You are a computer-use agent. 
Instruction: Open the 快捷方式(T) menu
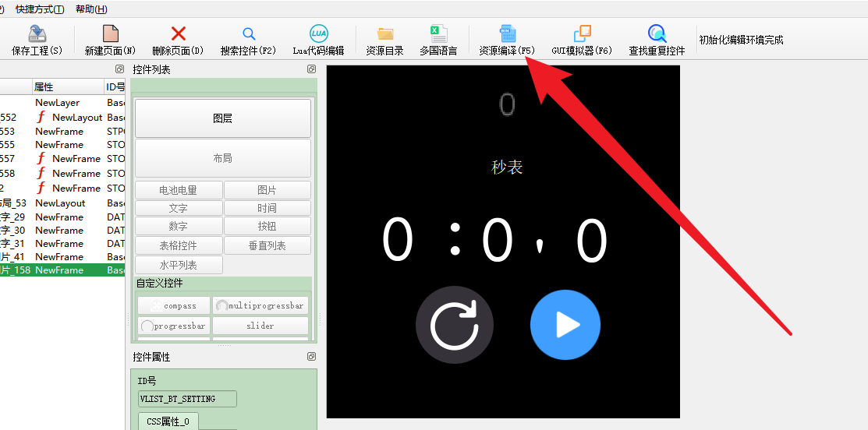40,9
